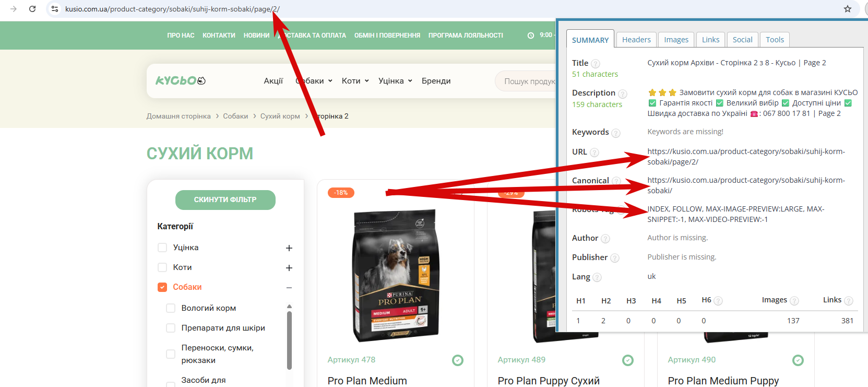Click availability check icon for Артикул 489
This screenshot has width=868, height=387.
(628, 360)
